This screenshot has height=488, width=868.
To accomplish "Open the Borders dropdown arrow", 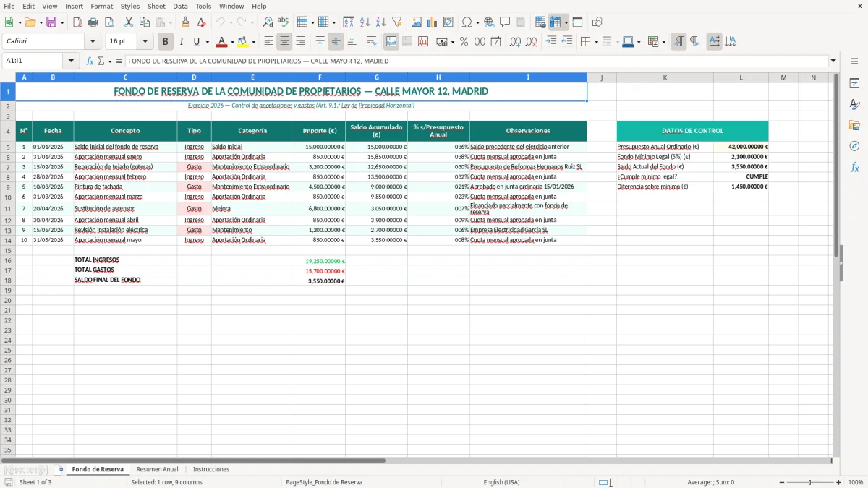I will click(x=597, y=42).
